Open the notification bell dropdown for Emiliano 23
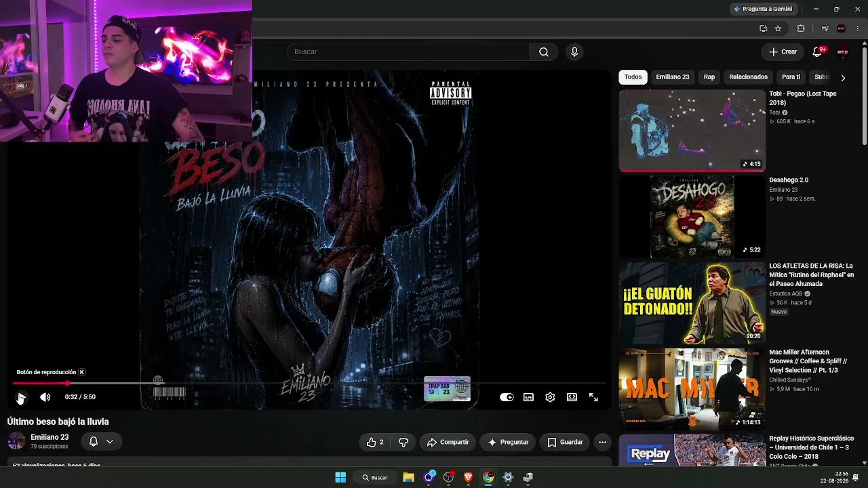This screenshot has width=868, height=488. point(101,441)
